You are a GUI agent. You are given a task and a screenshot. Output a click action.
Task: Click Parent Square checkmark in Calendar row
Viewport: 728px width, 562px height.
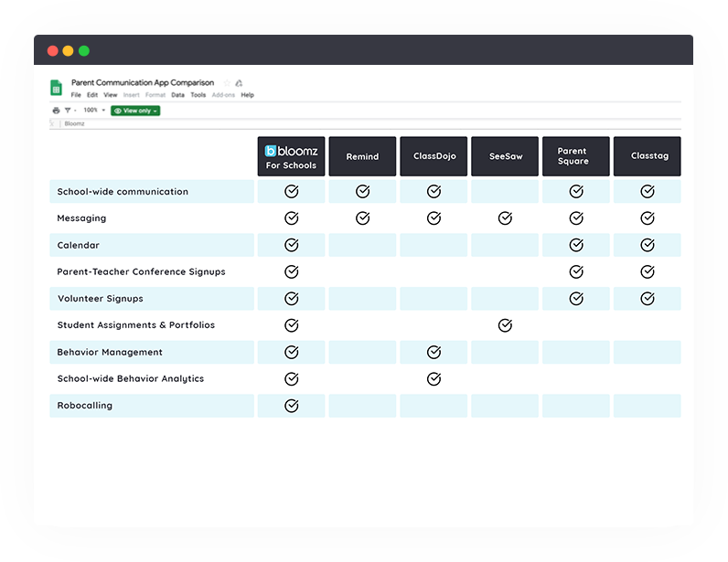point(576,245)
